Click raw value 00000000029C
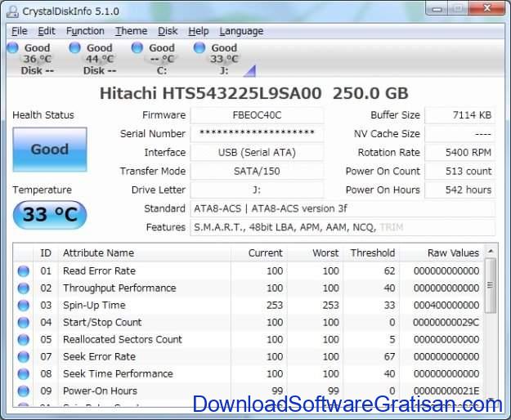511x420 pixels. [x=446, y=322]
